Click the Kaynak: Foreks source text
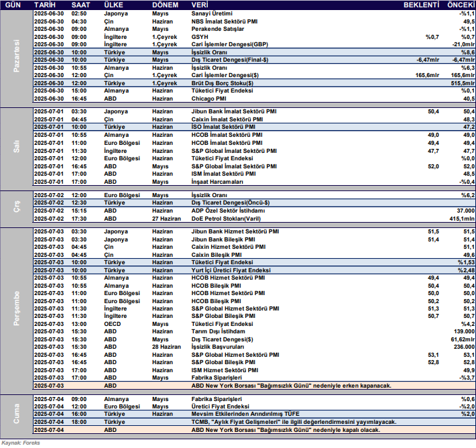Screen dimensions: 476x448 (x=20, y=443)
